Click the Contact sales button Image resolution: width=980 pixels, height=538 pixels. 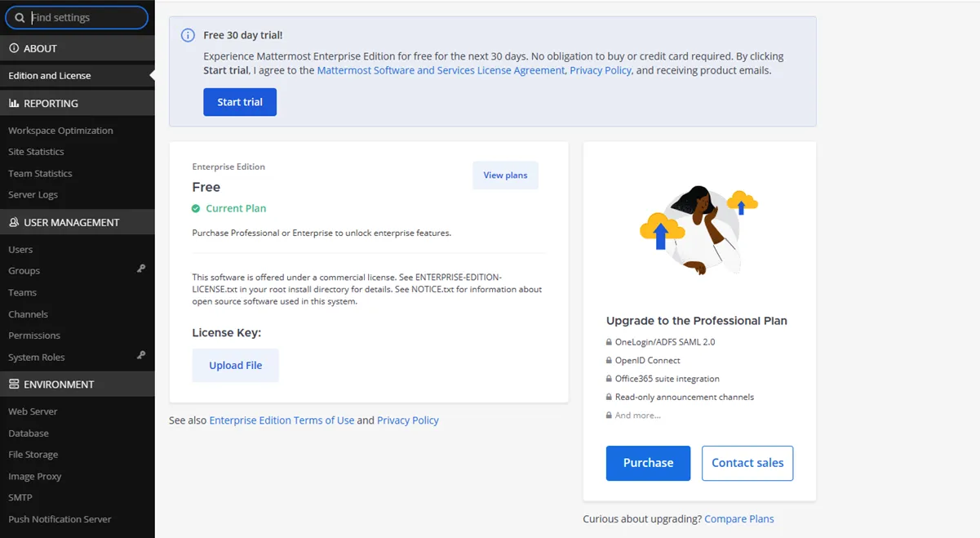(x=747, y=463)
